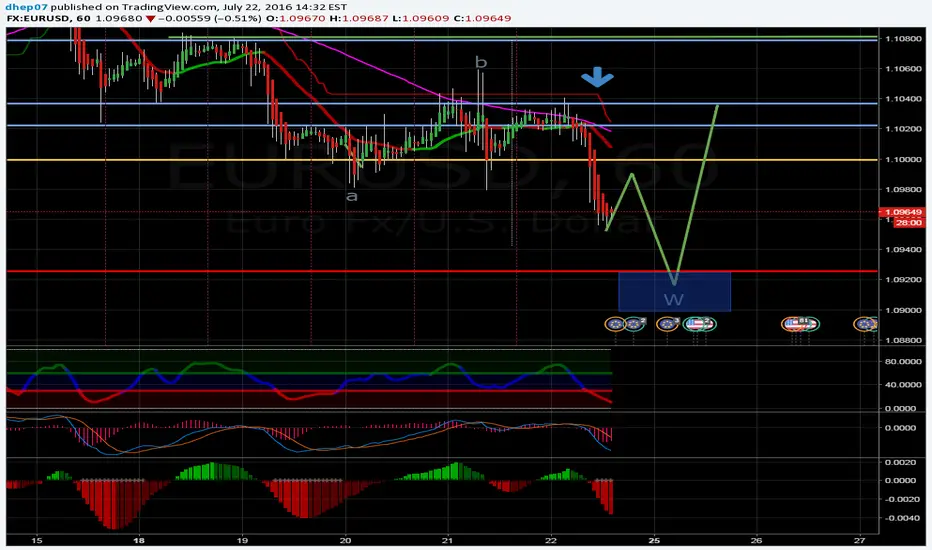Click date label 27 on time axis

[x=860, y=540]
